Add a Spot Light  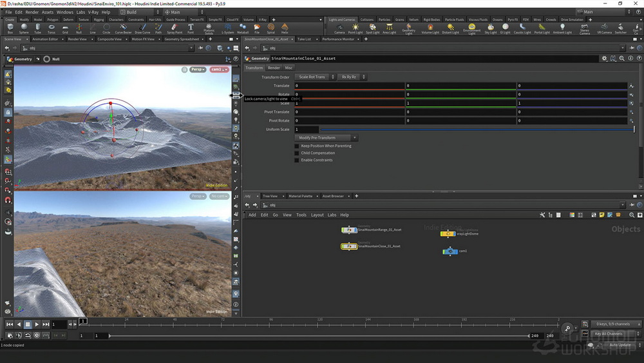pos(372,28)
